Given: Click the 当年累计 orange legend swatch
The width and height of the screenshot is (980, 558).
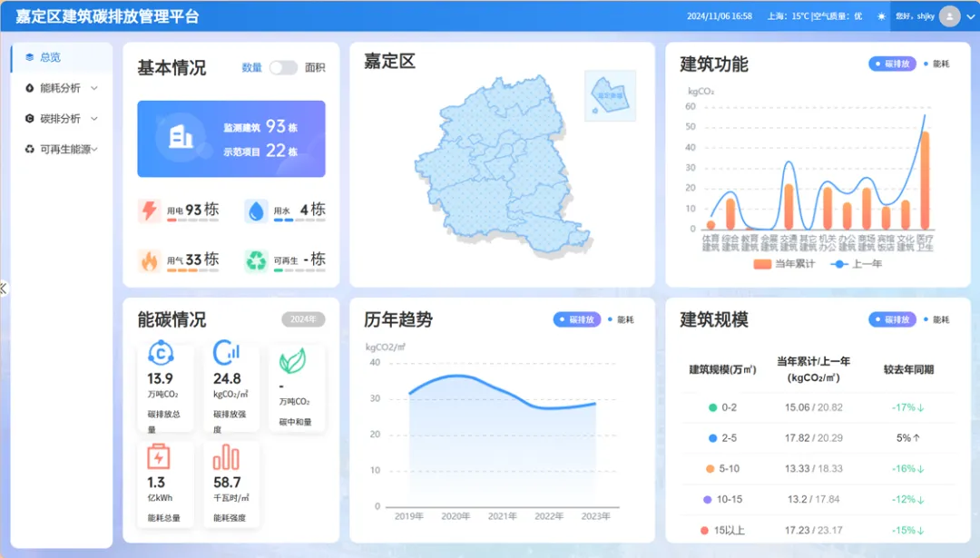Looking at the screenshot, I should tap(762, 264).
